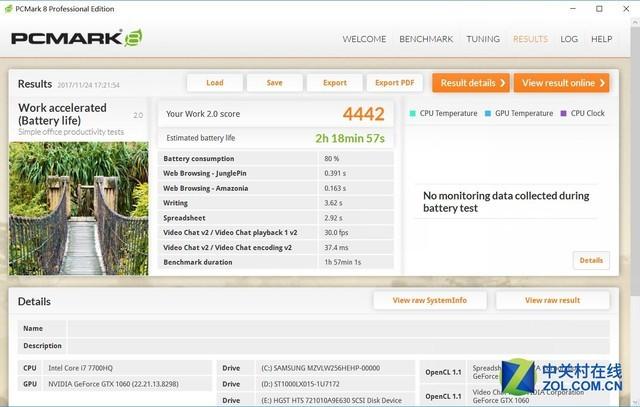Switch to the BENCHMARK tab
The height and width of the screenshot is (407, 640).
tap(426, 39)
